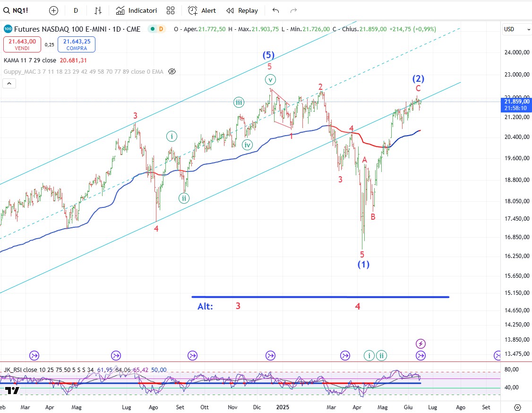Click the rollover marker near Lug 2024
Screen dimensions: 532x413
[x=116, y=356]
